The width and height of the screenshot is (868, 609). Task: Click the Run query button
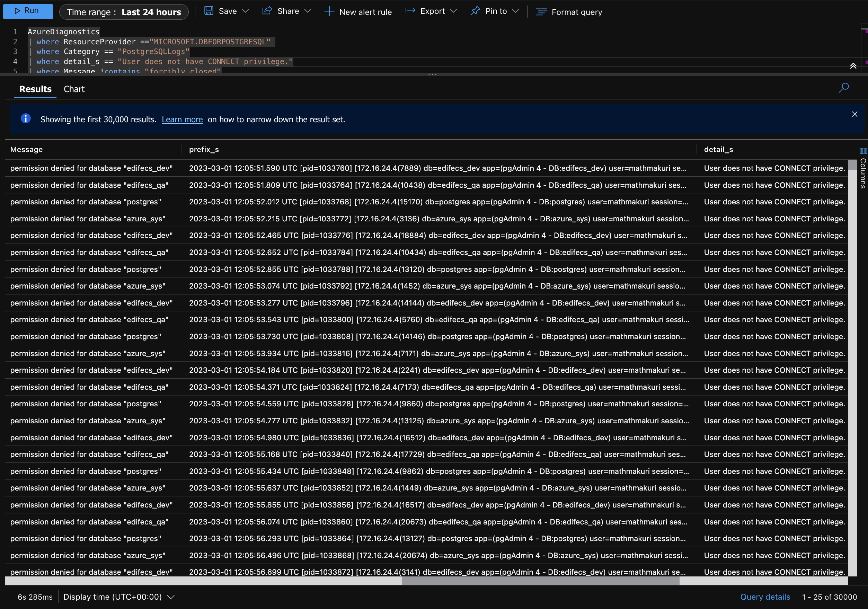click(x=27, y=11)
